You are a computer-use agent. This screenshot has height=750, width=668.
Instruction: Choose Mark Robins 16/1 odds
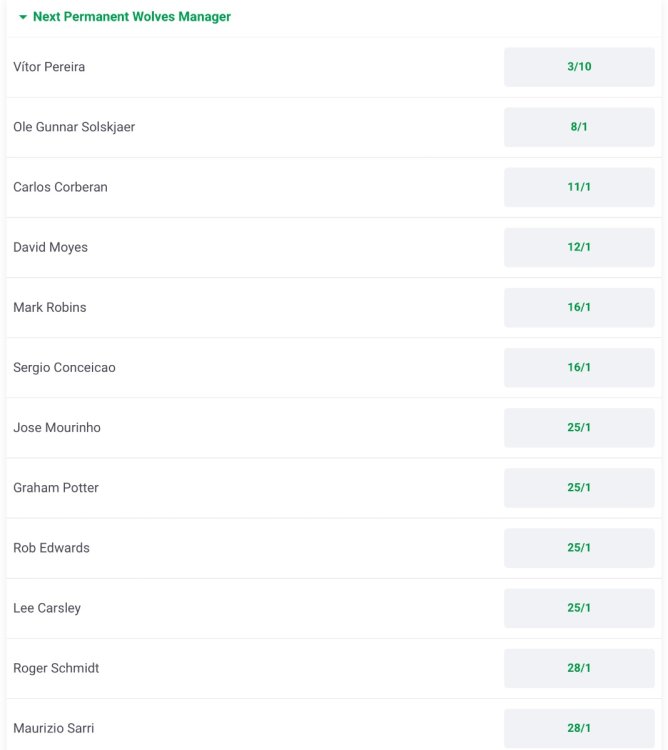pyautogui.click(x=579, y=307)
